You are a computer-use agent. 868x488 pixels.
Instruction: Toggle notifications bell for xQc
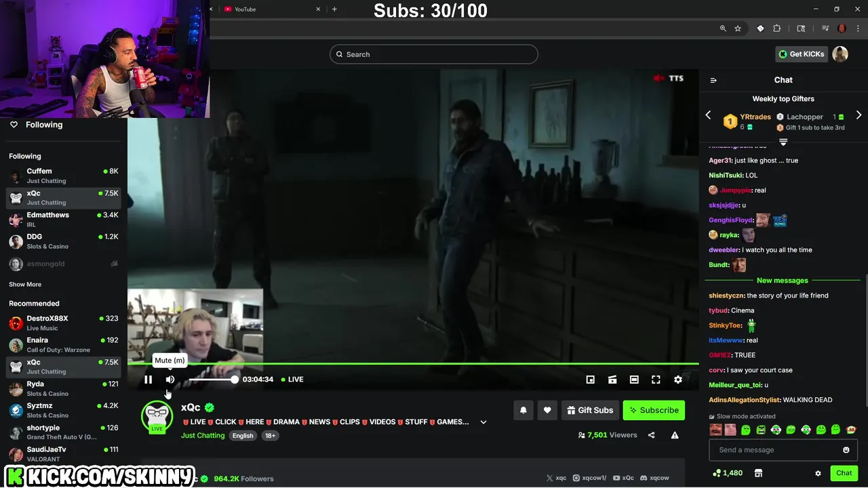524,410
